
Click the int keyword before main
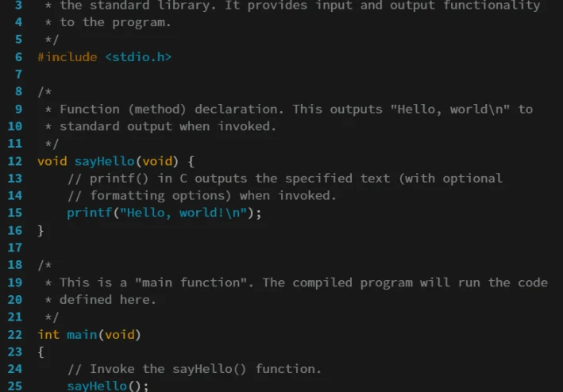(x=48, y=334)
